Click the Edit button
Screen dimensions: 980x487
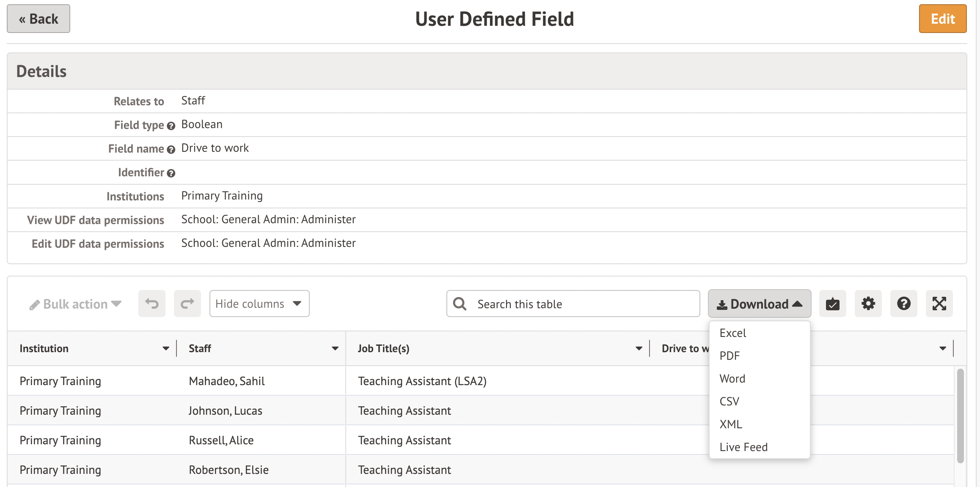942,19
